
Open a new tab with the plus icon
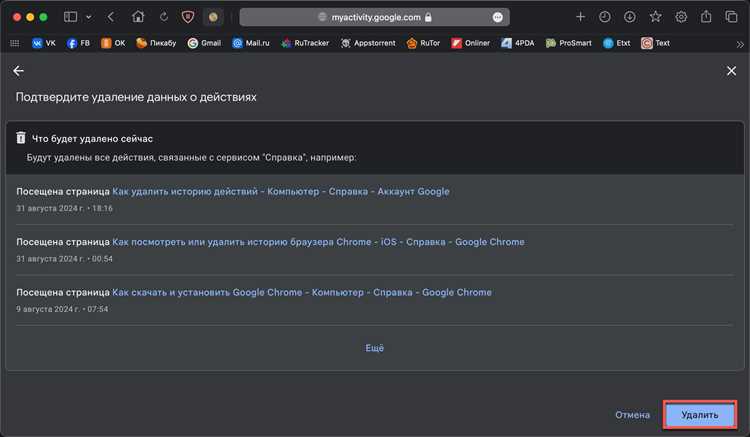[x=580, y=17]
